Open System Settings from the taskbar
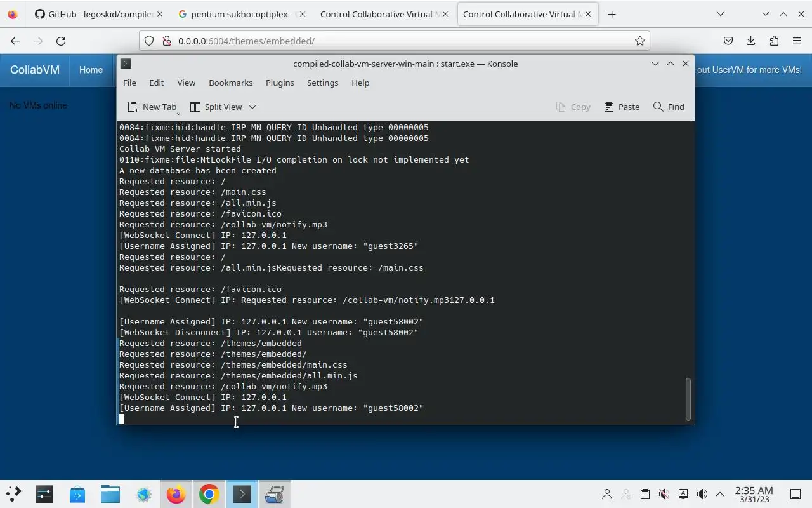The image size is (812, 508). [x=44, y=494]
